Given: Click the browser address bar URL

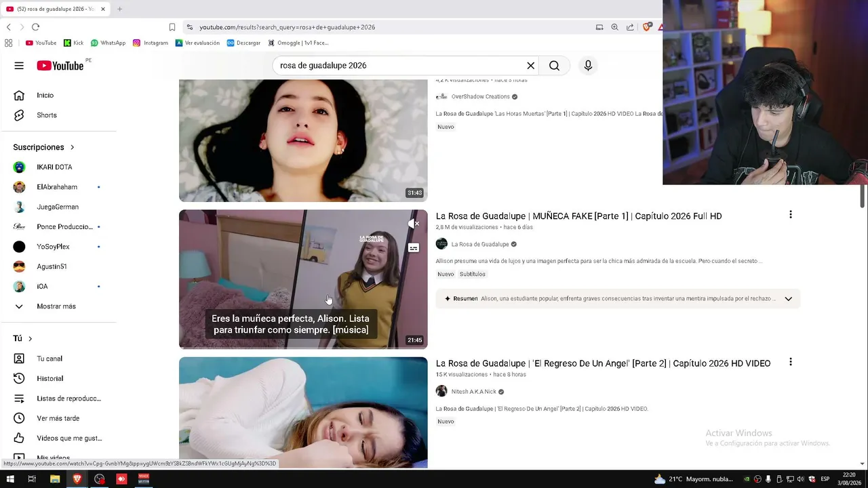Looking at the screenshot, I should point(288,27).
